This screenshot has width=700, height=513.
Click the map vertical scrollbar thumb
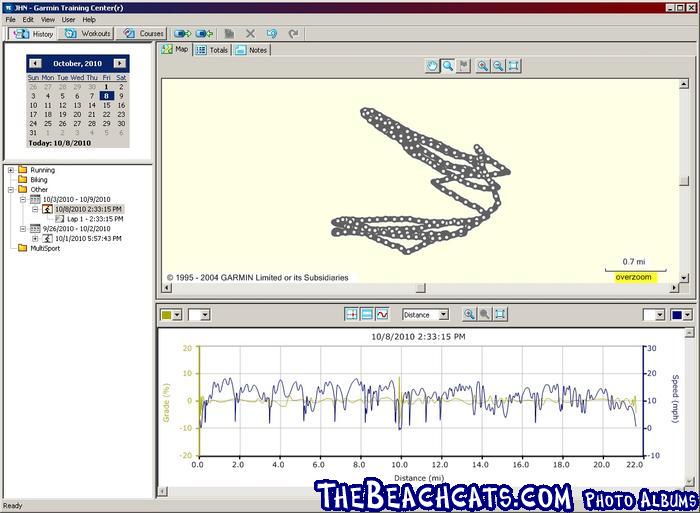pos(684,180)
